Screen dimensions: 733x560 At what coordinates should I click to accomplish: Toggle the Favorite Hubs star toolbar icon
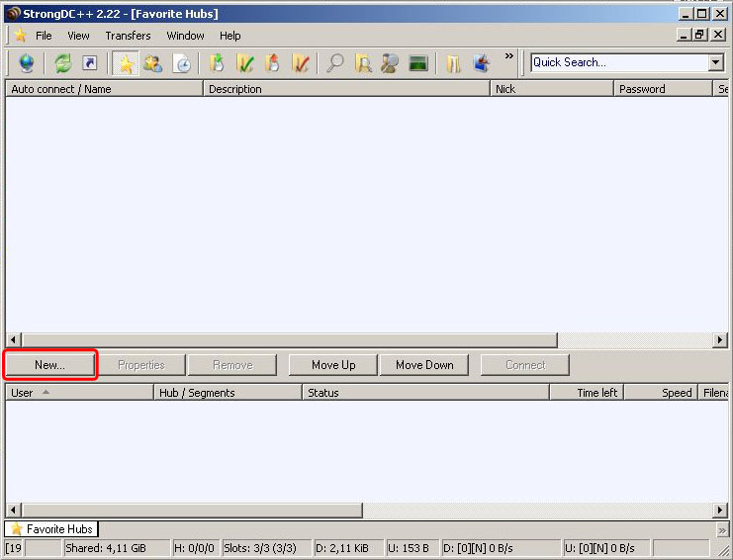tap(126, 63)
